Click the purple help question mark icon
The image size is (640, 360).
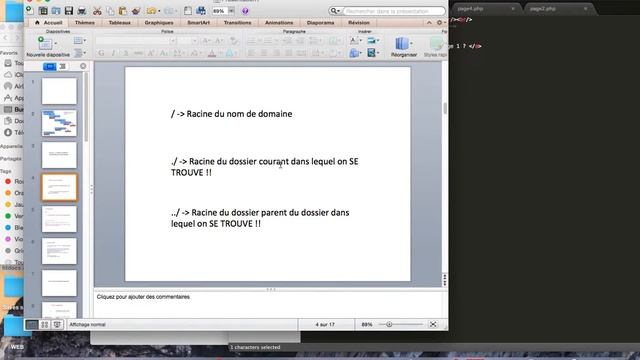point(245,11)
